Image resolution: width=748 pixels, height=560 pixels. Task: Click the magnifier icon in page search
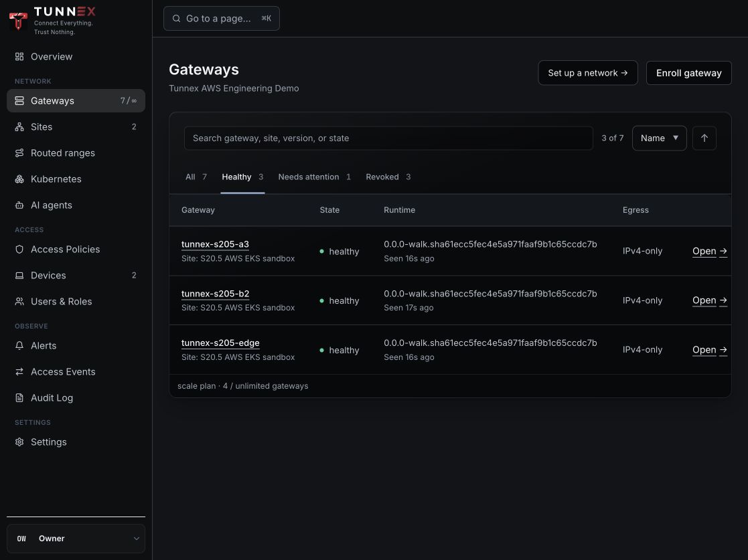176,19
